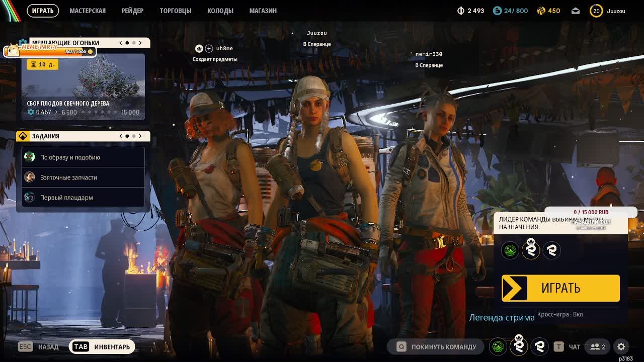Open the ЧАТ chat button

click(568, 346)
